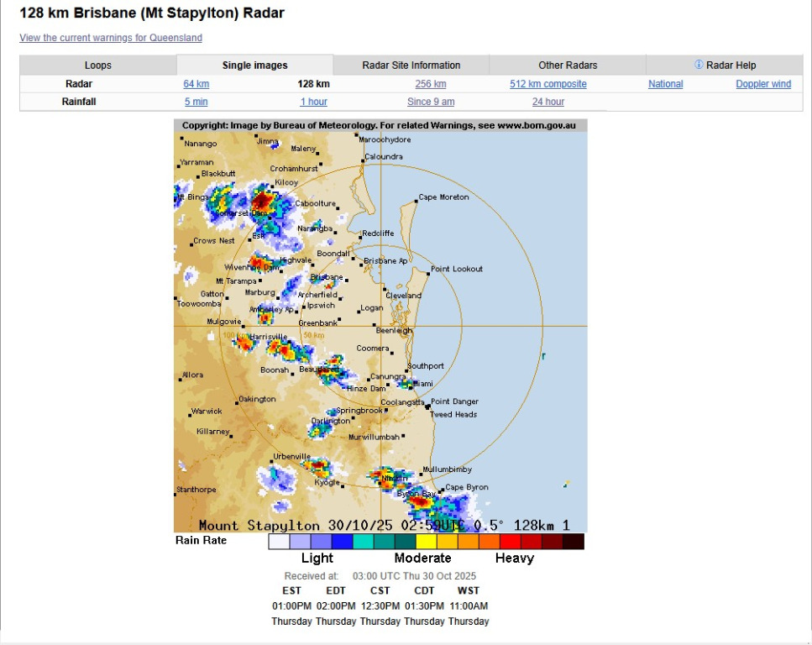The width and height of the screenshot is (812, 645).
Task: Open the National radar view
Action: pyautogui.click(x=665, y=83)
